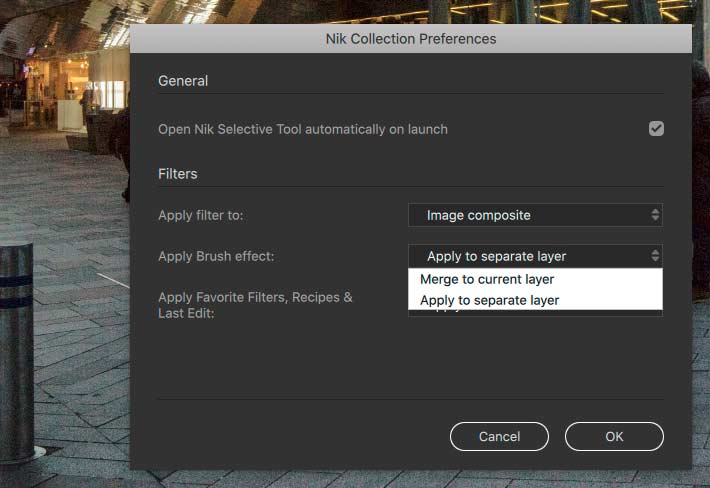Confirm preferences with OK button

614,436
